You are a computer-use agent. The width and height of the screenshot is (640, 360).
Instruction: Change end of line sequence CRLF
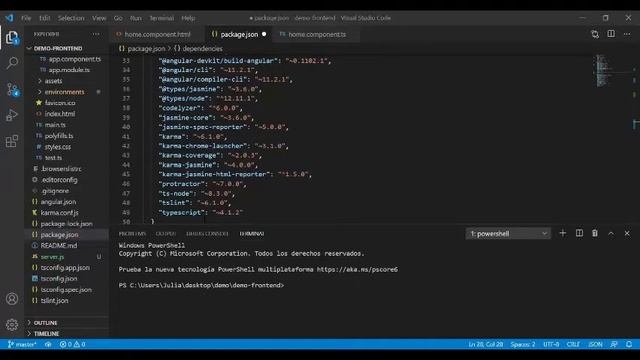coord(573,344)
